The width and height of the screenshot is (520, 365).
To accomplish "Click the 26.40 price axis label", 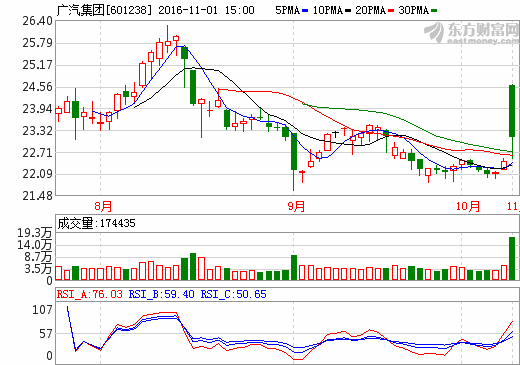I will click(x=38, y=21).
